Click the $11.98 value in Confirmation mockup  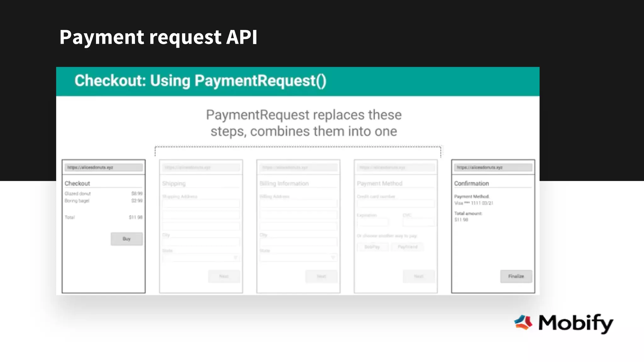coord(461,220)
